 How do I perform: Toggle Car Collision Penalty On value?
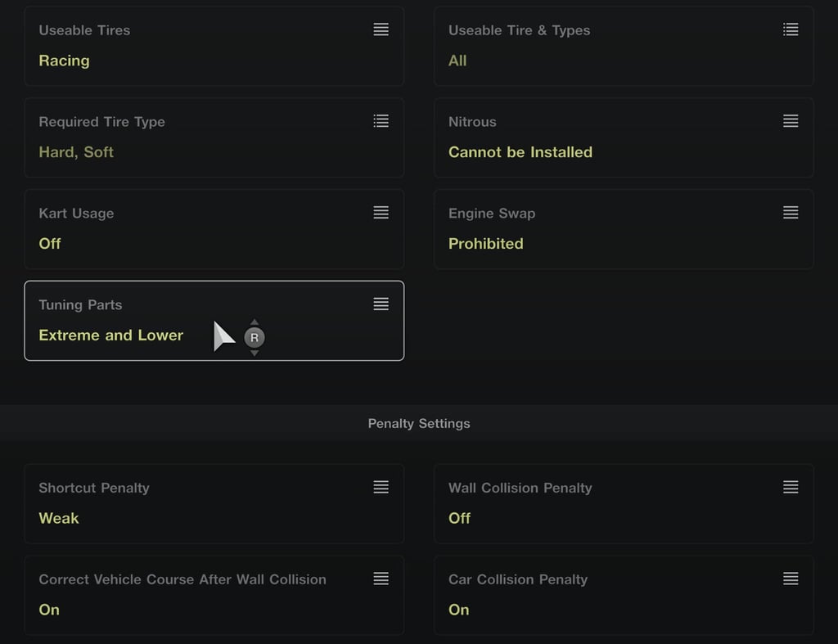point(458,610)
